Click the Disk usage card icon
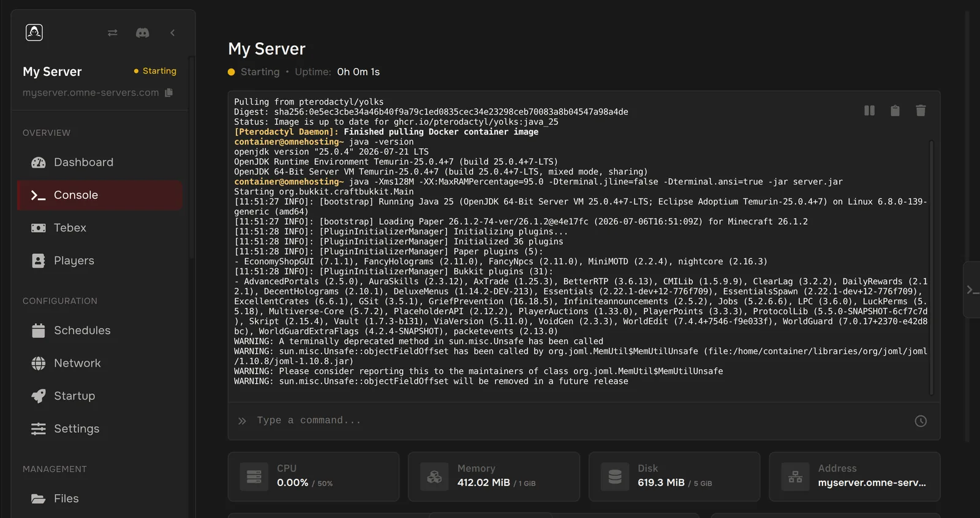The image size is (980, 518). pyautogui.click(x=615, y=477)
